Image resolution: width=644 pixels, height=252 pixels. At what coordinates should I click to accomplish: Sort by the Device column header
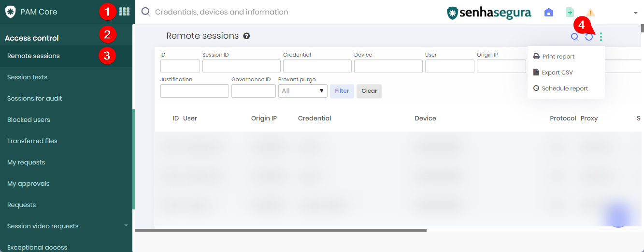click(x=425, y=119)
